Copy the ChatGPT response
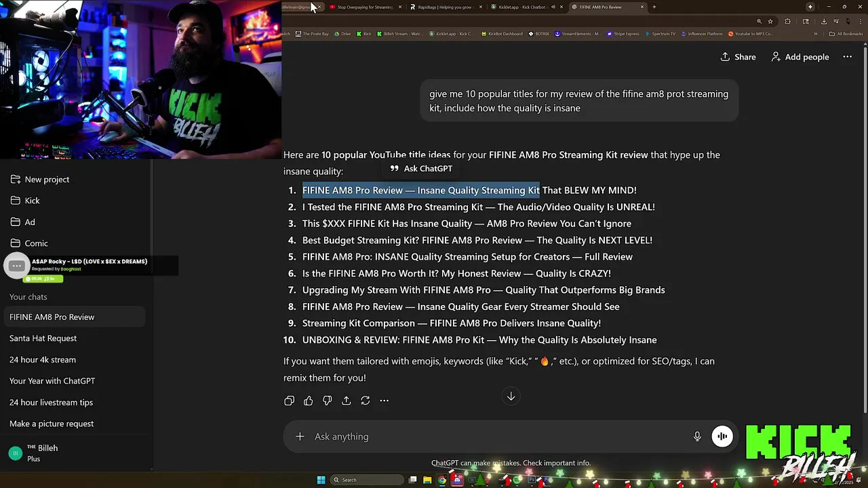 (290, 401)
